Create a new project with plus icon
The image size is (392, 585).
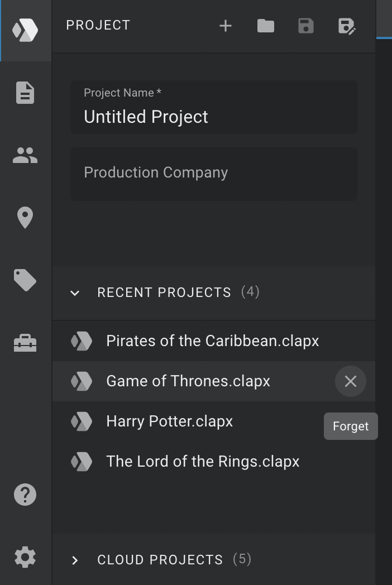[x=226, y=26]
